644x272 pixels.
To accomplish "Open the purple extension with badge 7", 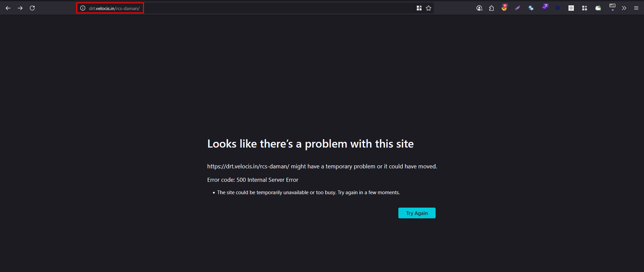I will (545, 7).
